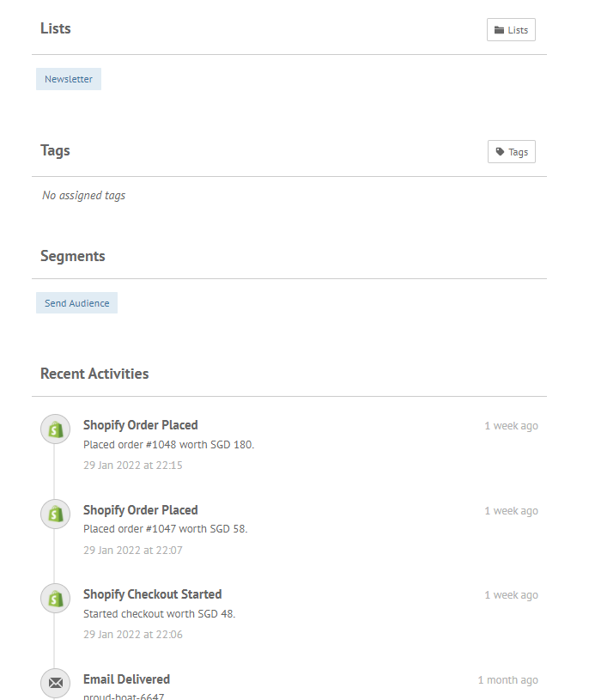Click the No assigned tags text
The image size is (595, 700).
click(83, 195)
